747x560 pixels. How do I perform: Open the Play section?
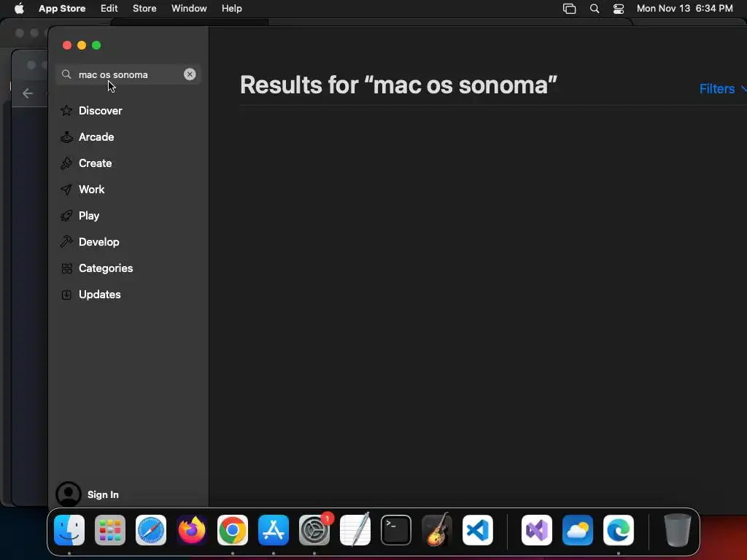coord(89,216)
